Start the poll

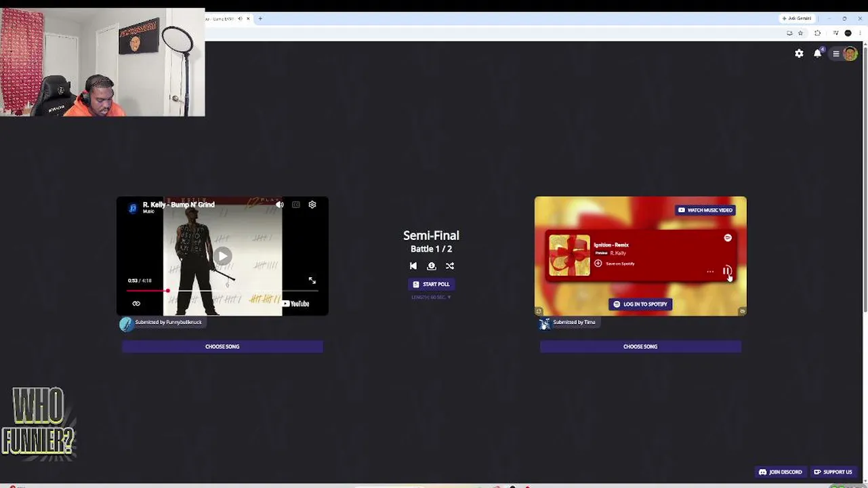[x=431, y=284]
